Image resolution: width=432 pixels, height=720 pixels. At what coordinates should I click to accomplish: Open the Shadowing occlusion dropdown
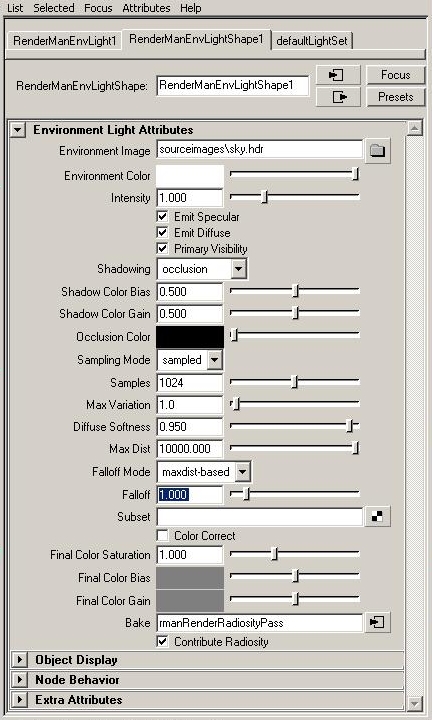[x=202, y=269]
